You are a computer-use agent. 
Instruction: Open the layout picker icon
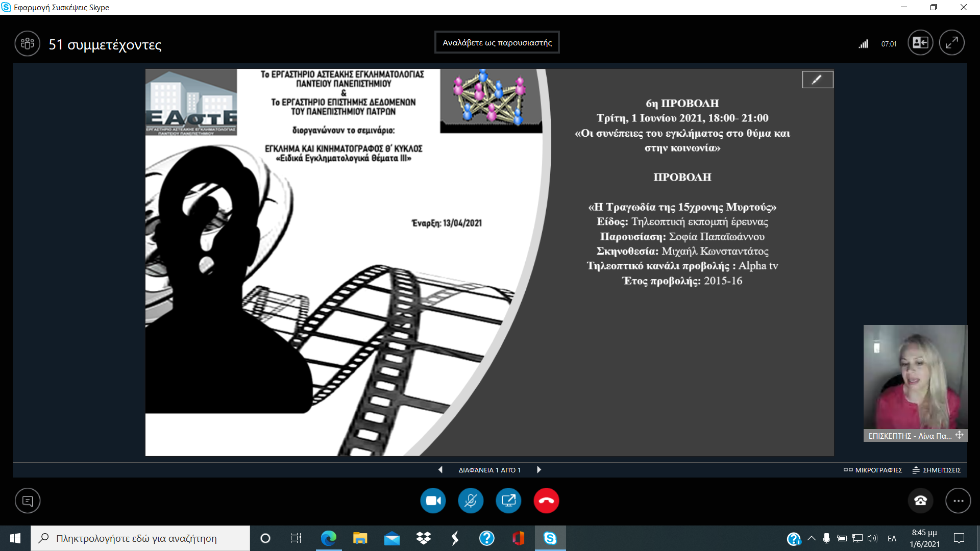(920, 43)
